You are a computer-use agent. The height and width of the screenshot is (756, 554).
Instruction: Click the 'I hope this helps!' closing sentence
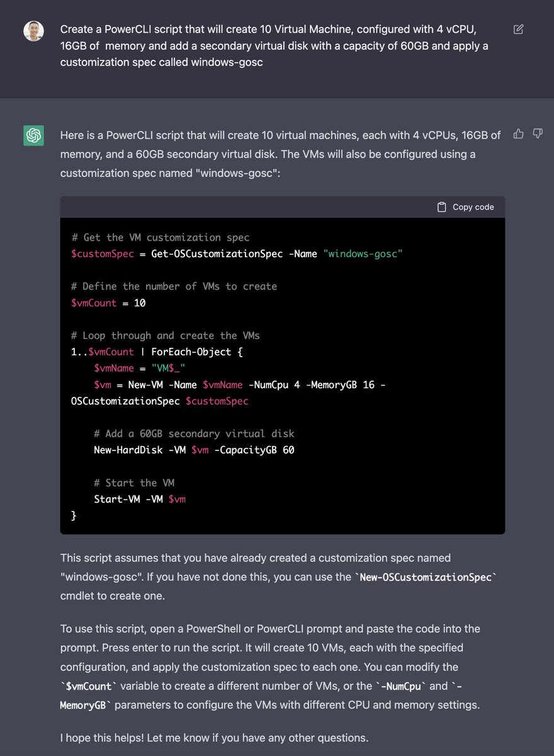[214, 737]
